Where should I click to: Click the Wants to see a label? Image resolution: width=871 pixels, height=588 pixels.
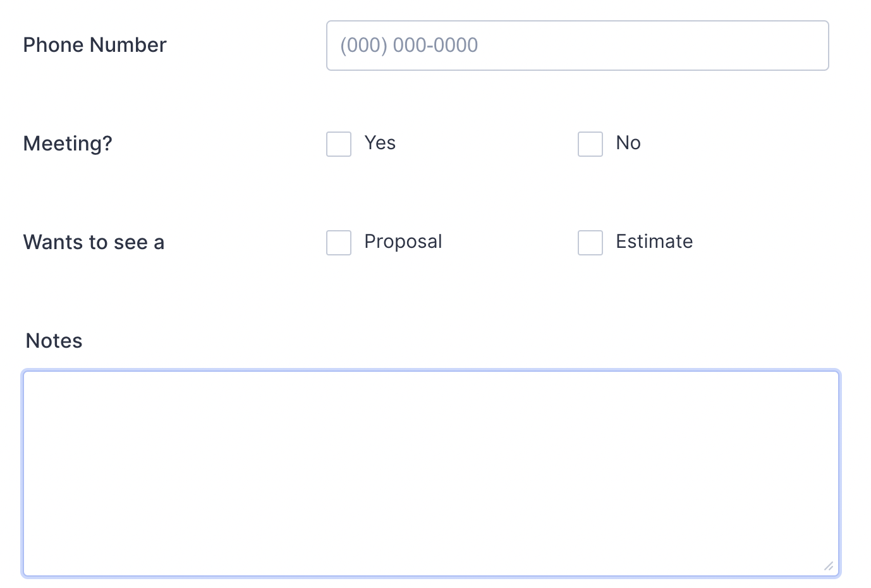click(x=94, y=242)
